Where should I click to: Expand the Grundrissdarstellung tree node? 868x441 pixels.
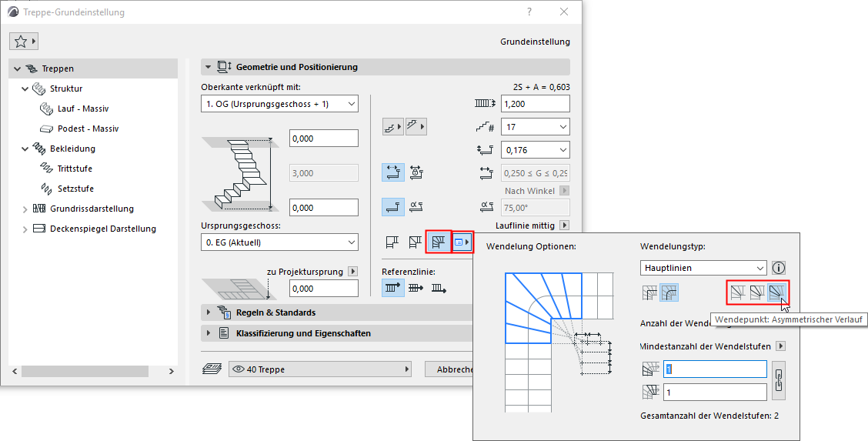tap(25, 209)
